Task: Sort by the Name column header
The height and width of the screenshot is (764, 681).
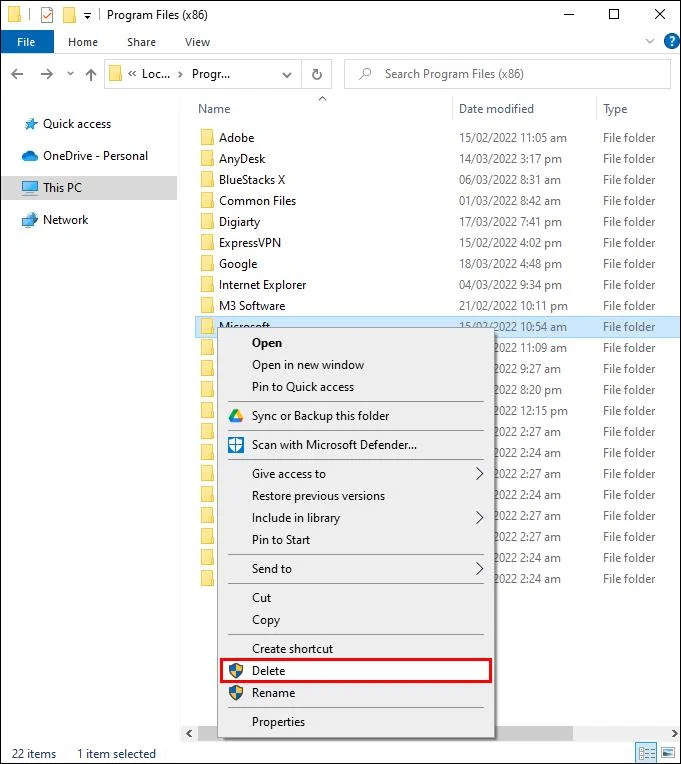Action: click(214, 109)
